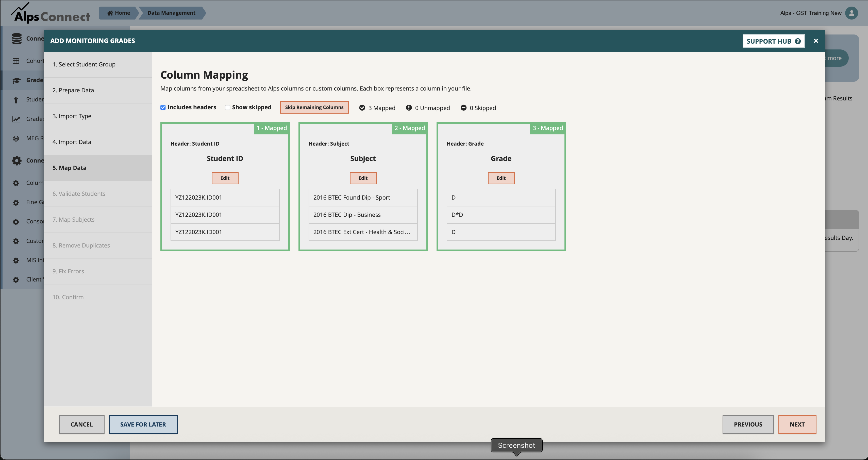Select step 8 Remove Duplicates
This screenshot has width=868, height=460.
[98, 245]
